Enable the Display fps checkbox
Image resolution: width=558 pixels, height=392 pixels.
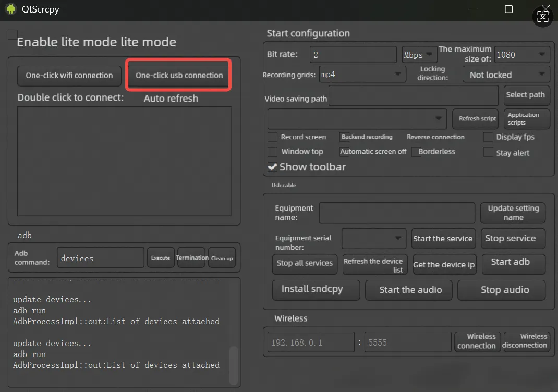(x=488, y=137)
